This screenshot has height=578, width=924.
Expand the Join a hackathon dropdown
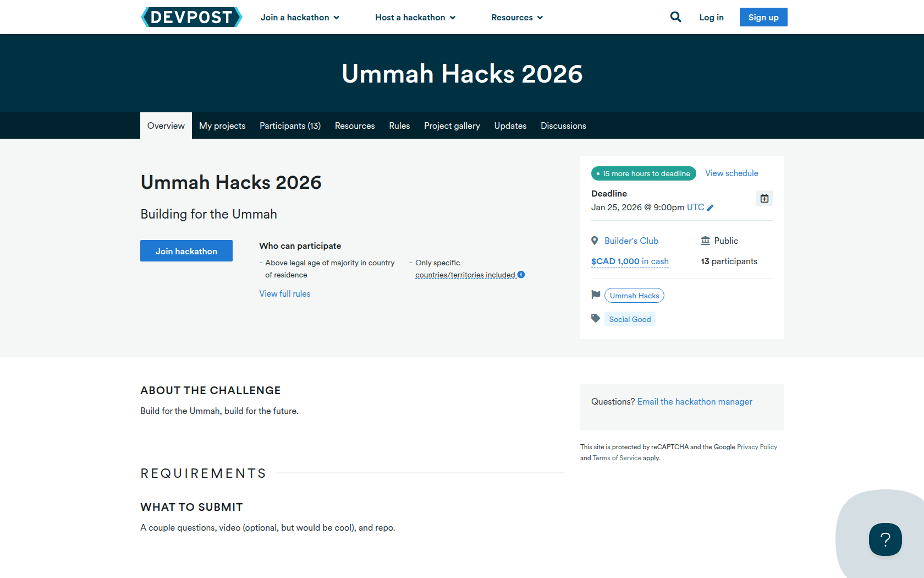tap(300, 18)
